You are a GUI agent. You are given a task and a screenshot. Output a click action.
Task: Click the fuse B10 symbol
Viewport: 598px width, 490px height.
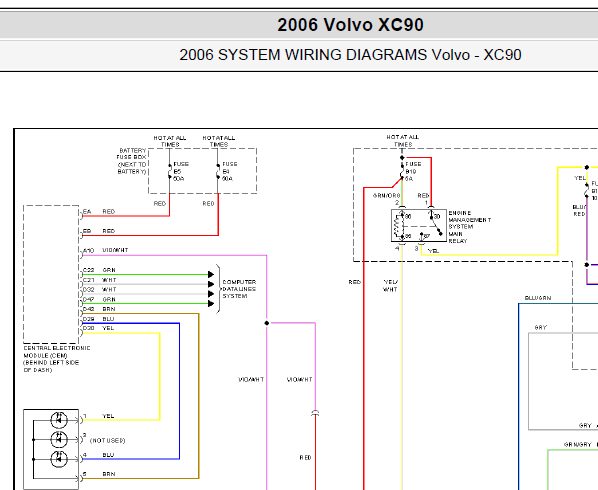pos(402,171)
